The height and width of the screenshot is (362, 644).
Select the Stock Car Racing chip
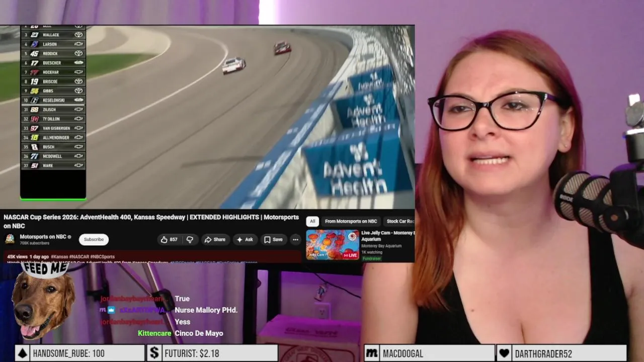(x=400, y=221)
